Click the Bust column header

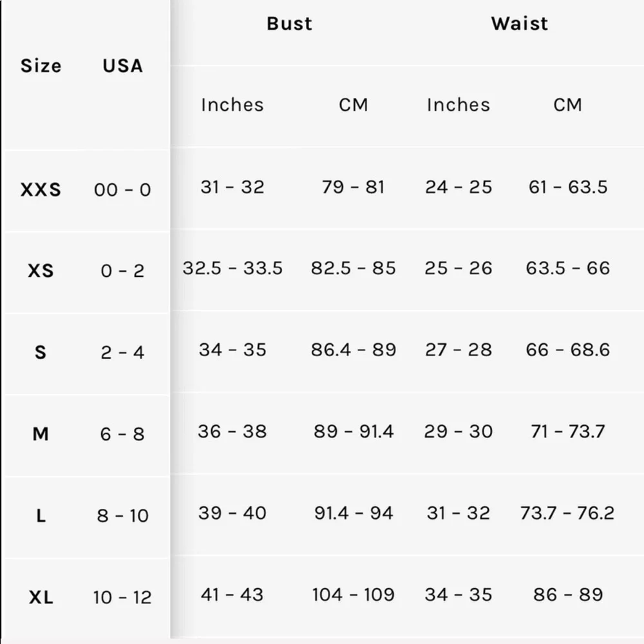(x=290, y=23)
